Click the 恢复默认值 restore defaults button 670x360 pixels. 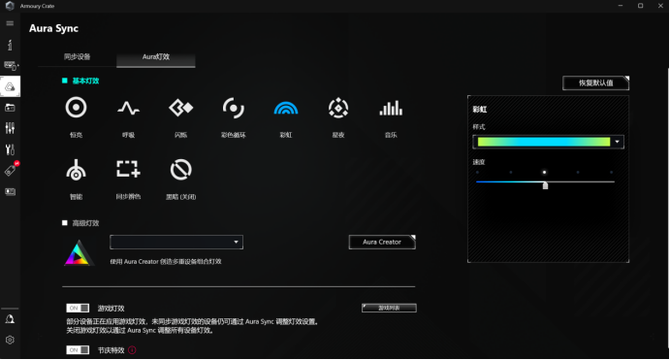[596, 83]
